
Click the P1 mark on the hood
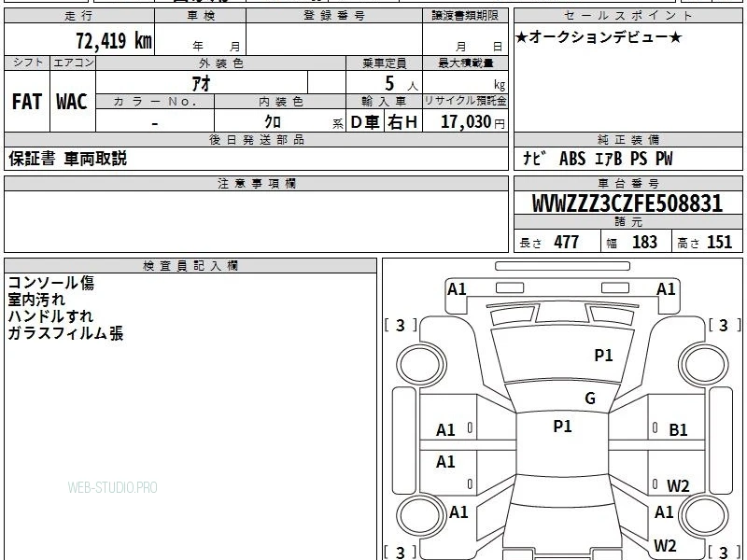(x=603, y=356)
